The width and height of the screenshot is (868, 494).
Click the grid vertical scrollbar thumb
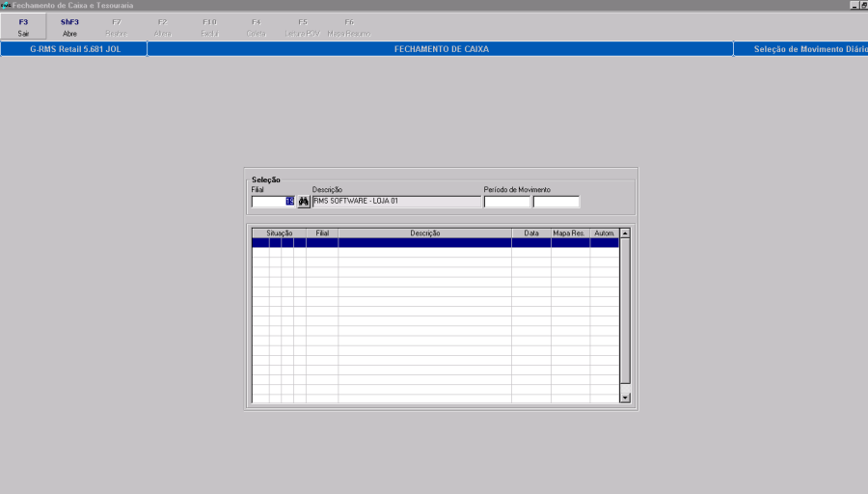pyautogui.click(x=625, y=311)
